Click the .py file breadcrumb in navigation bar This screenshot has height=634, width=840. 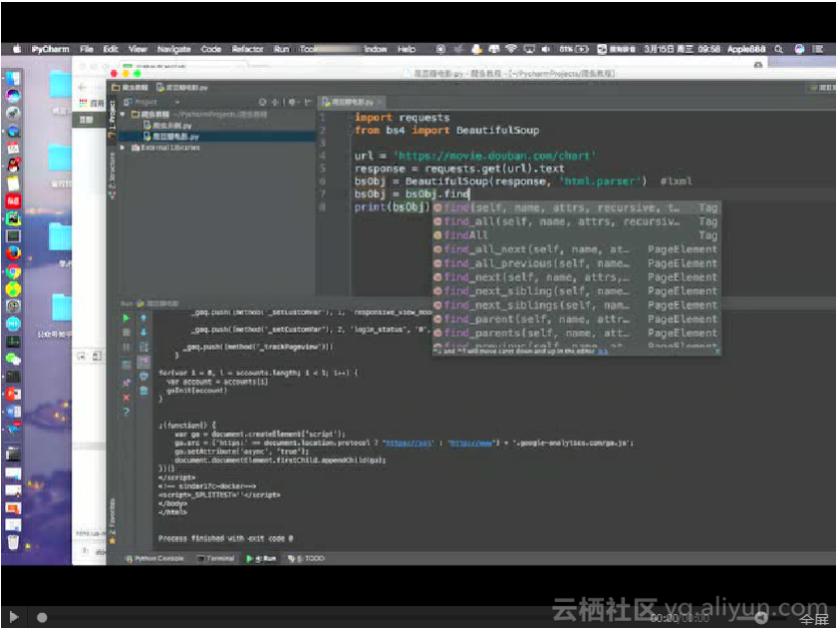point(182,88)
